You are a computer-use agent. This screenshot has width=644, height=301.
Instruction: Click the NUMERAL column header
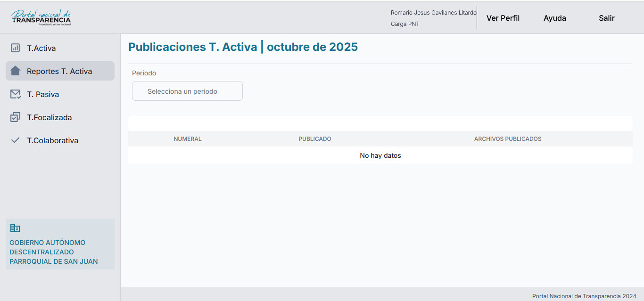(188, 139)
